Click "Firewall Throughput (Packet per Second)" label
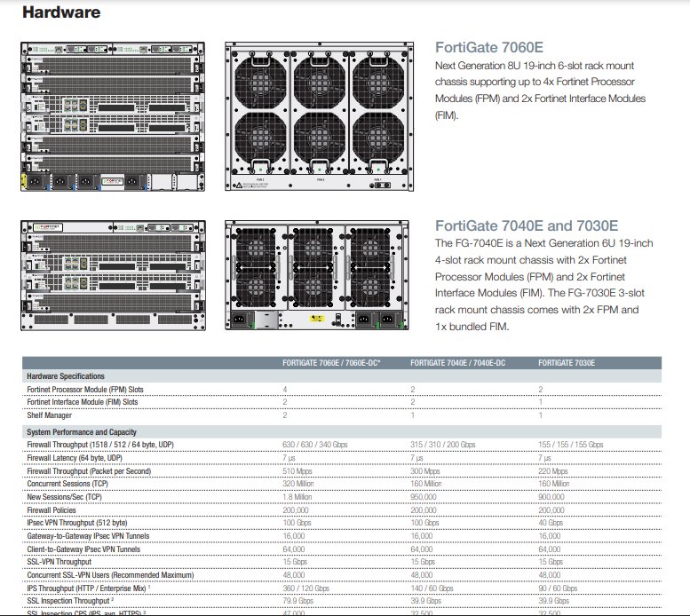The image size is (690, 616). click(89, 471)
